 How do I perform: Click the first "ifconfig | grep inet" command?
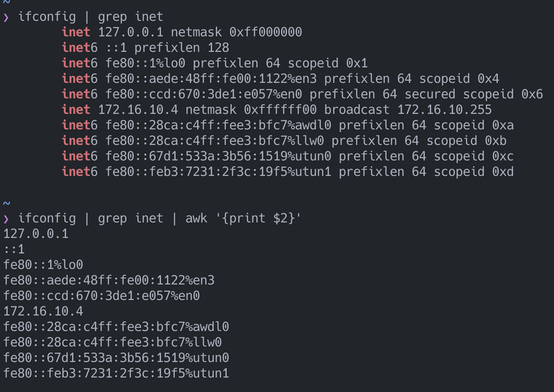90,17
